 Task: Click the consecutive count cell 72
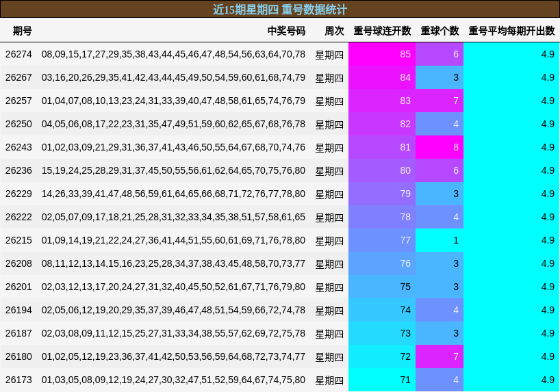[382, 356]
